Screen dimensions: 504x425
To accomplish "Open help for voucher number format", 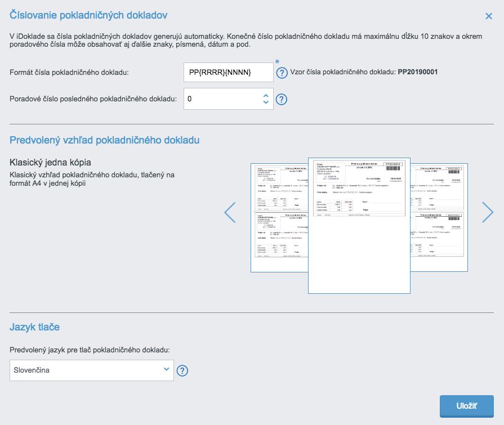I will [282, 73].
